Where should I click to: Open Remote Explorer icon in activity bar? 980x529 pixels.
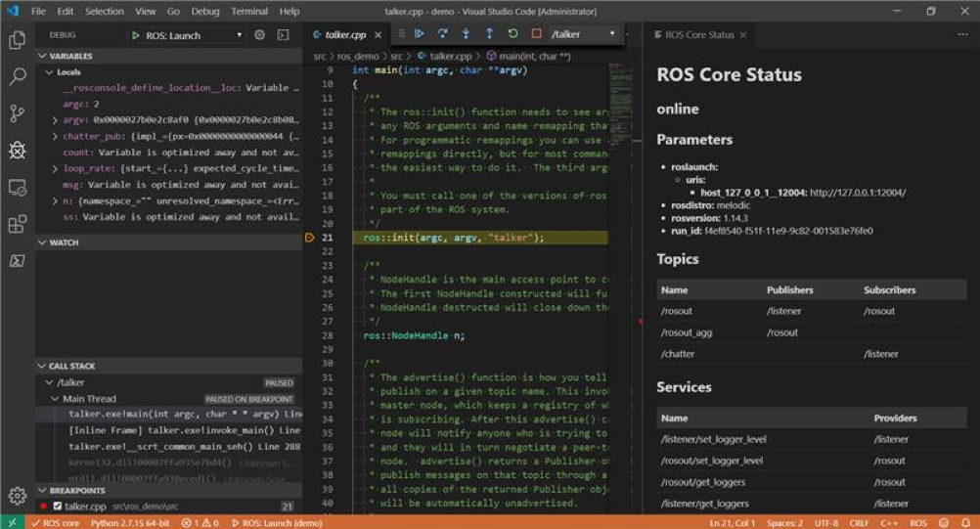(x=17, y=187)
